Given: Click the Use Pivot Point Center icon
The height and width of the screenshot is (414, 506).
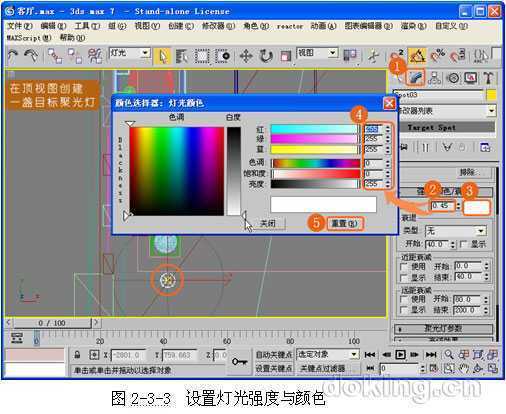Looking at the screenshot, I should click(350, 55).
